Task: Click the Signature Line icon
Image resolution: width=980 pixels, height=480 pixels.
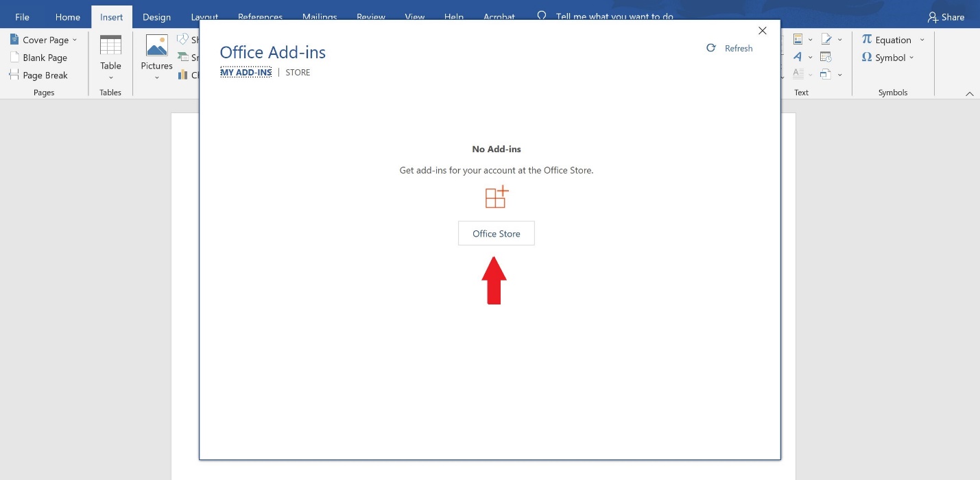Action: 826,40
